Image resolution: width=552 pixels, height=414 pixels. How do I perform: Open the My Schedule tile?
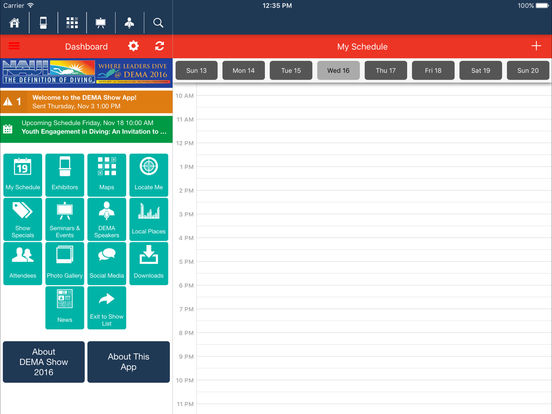point(23,175)
